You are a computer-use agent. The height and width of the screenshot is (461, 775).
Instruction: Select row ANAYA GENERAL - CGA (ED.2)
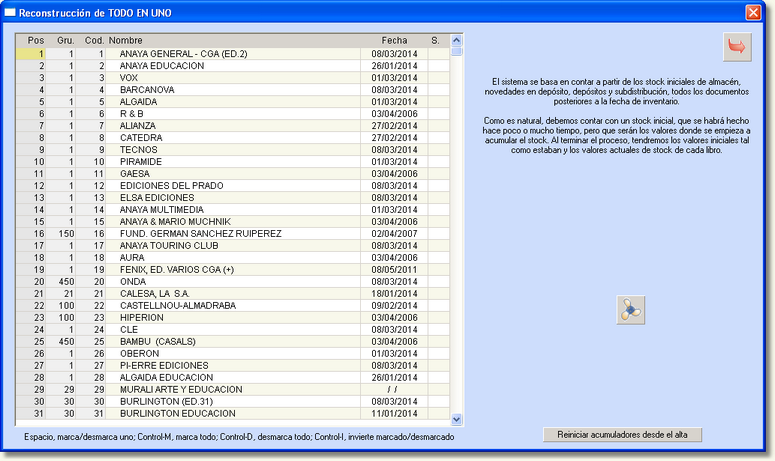tap(233, 54)
